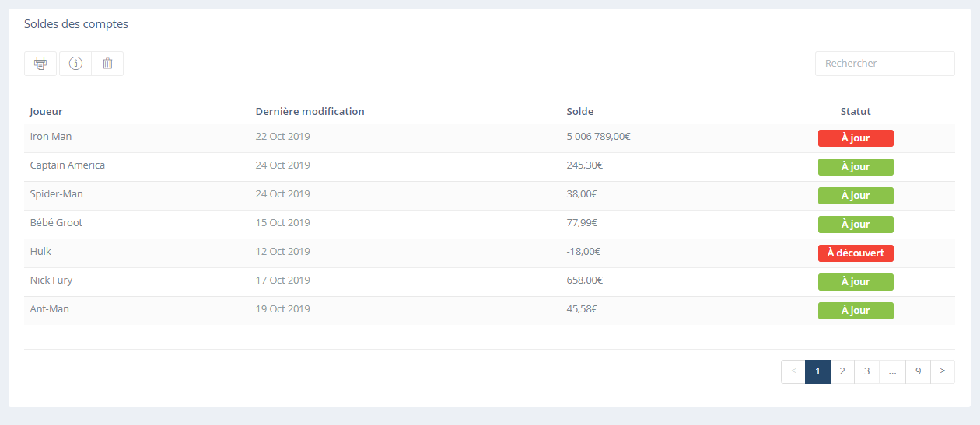
Task: Click the date 15 Oct 2019
Action: coord(282,223)
